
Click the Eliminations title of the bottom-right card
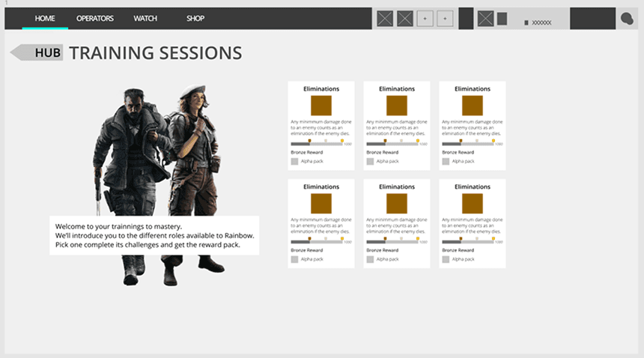(x=473, y=186)
